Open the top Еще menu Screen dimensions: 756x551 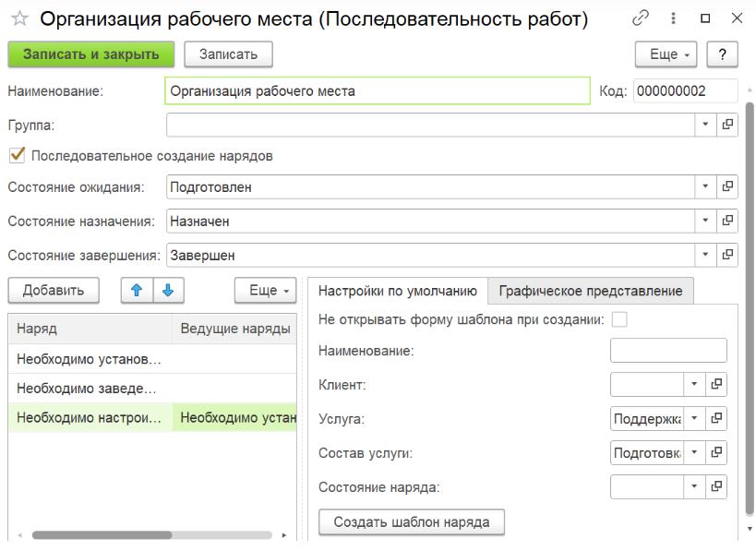(x=666, y=54)
